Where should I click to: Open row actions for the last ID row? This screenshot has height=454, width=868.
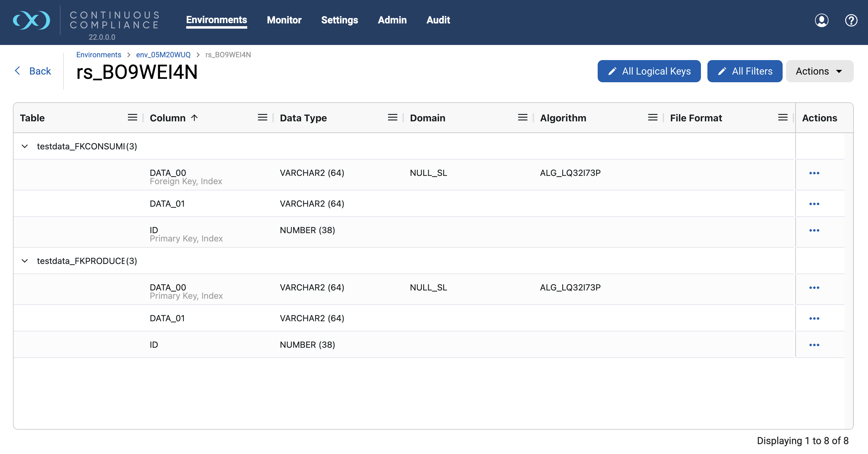point(814,345)
